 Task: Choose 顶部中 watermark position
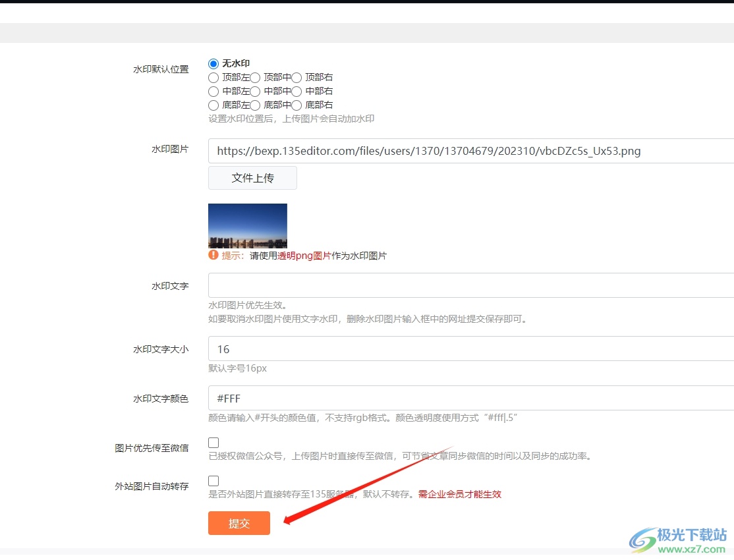point(256,78)
